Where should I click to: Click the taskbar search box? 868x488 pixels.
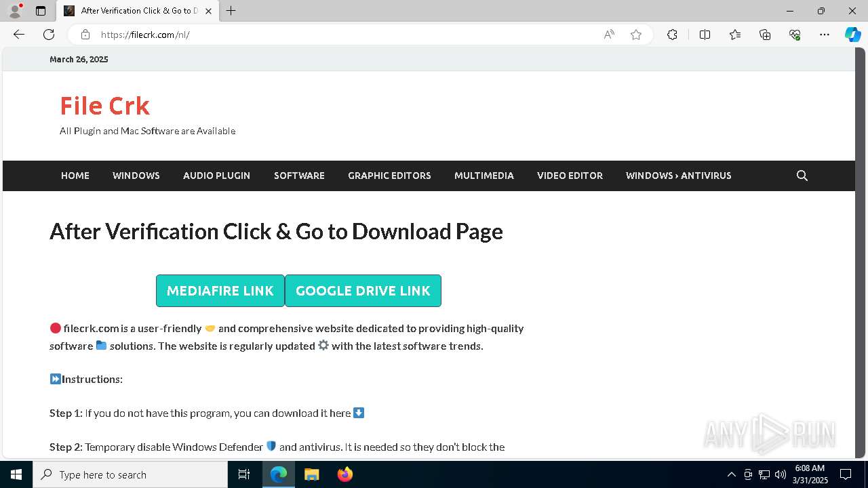click(x=130, y=474)
